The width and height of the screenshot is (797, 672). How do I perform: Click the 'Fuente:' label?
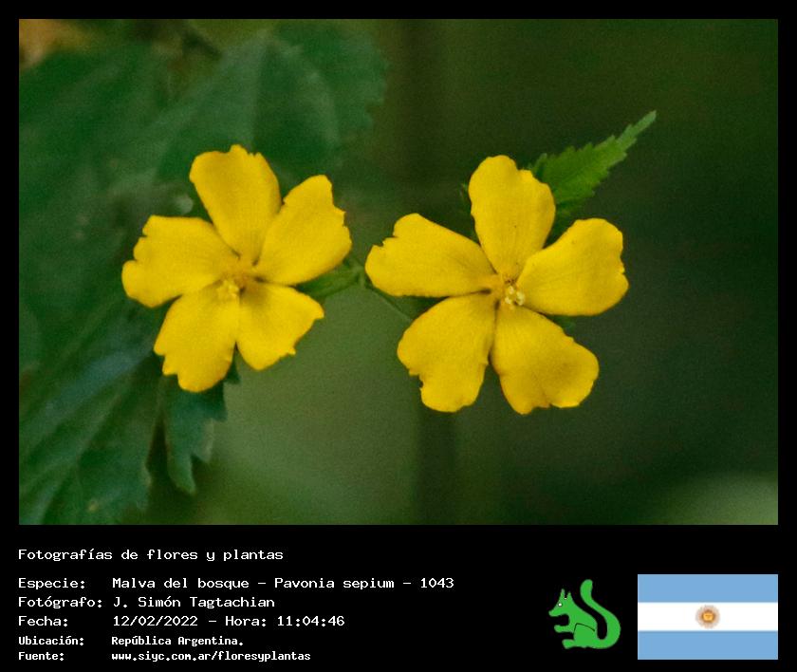[x=42, y=656]
